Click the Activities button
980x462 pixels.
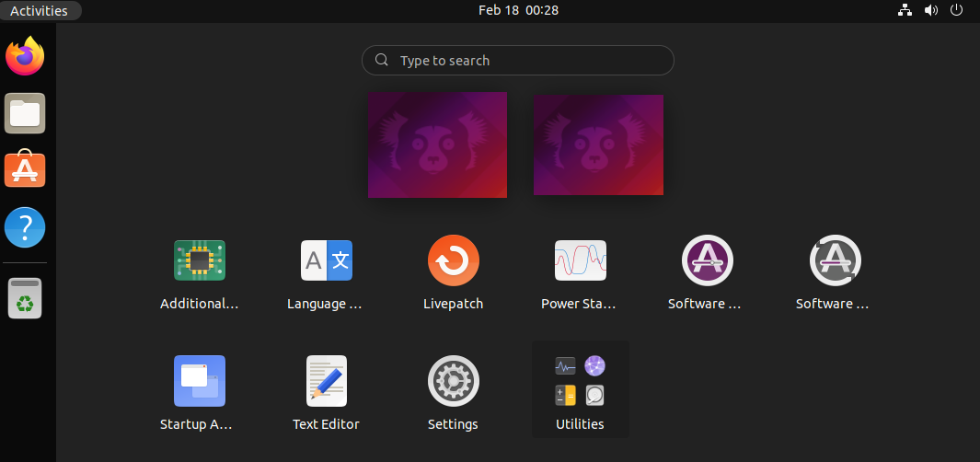(40, 11)
